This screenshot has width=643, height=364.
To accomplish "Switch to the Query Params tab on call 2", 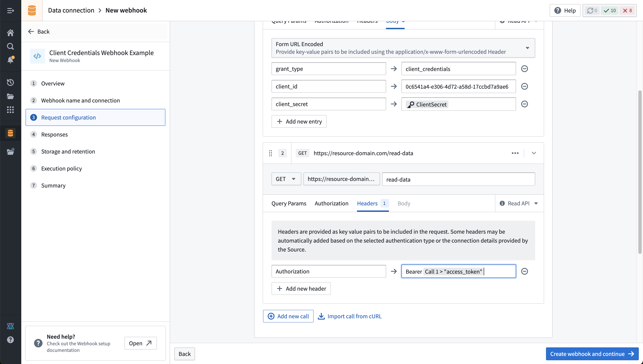I will coord(288,203).
